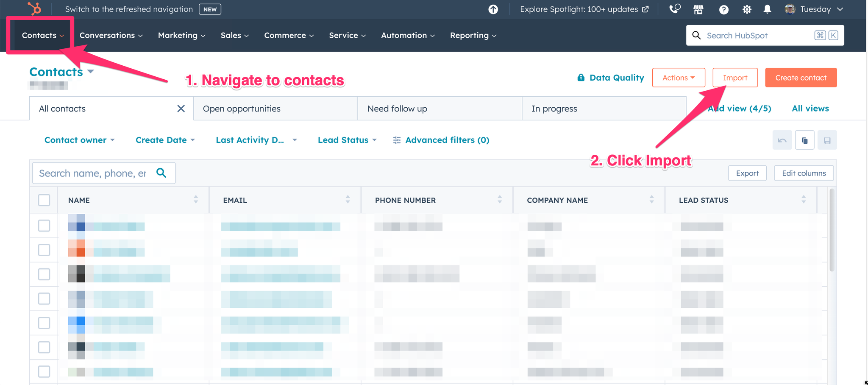Expand the Automation navigation menu
868x385 pixels.
click(x=408, y=35)
